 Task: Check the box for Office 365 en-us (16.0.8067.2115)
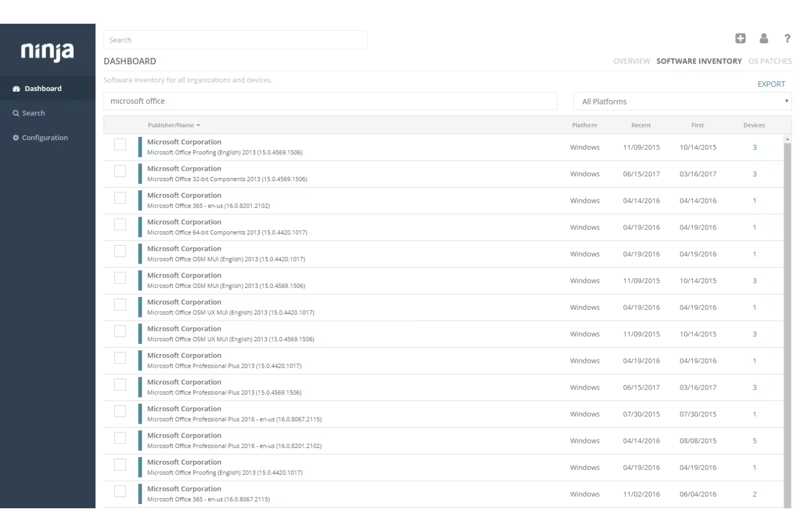pos(120,491)
